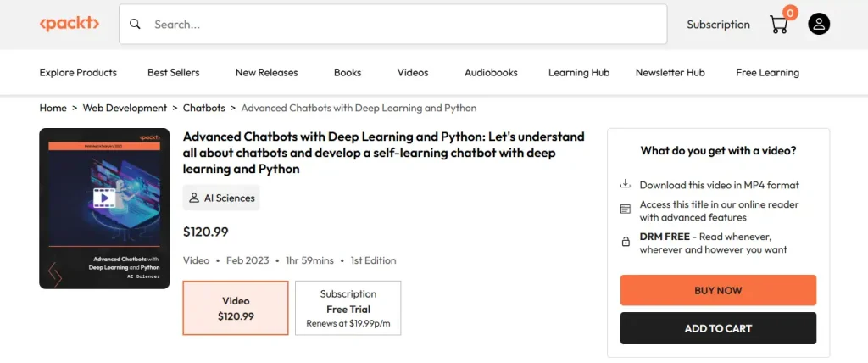
Task: Click the ADD TO CART button
Action: [x=718, y=328]
